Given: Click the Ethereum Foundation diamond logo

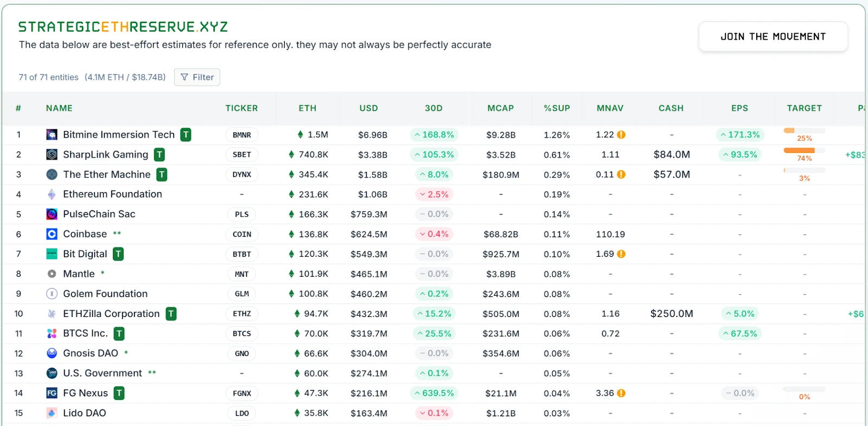Looking at the screenshot, I should 52,194.
